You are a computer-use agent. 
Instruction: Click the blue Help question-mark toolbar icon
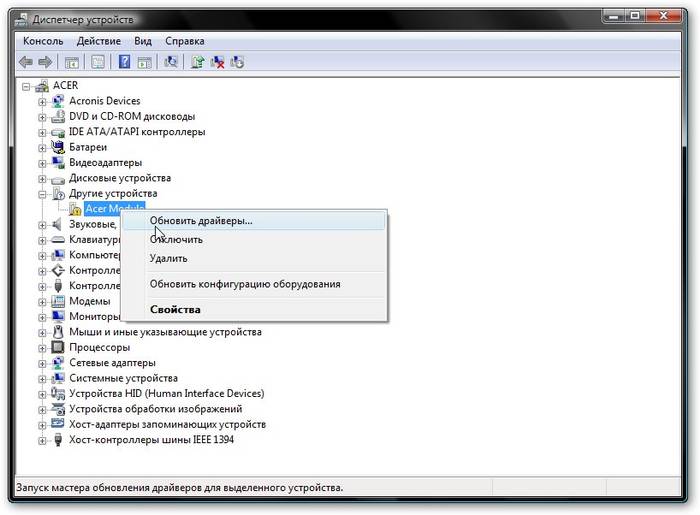pyautogui.click(x=124, y=62)
